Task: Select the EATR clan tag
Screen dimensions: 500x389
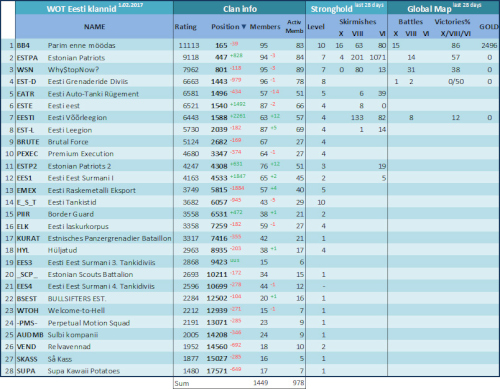Action: tap(26, 94)
